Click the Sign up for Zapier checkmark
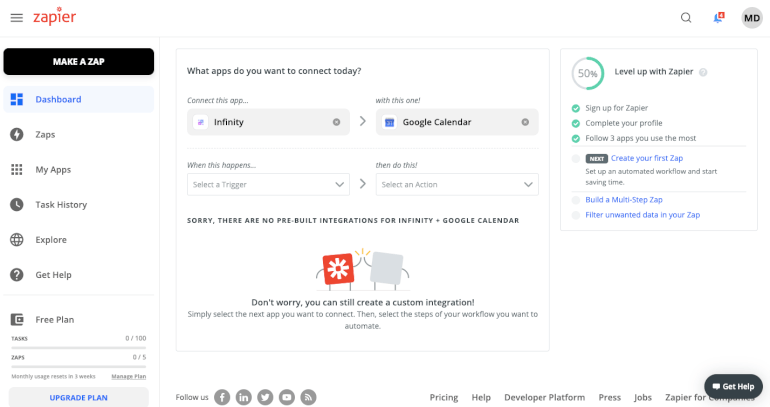770x407 pixels. click(576, 108)
